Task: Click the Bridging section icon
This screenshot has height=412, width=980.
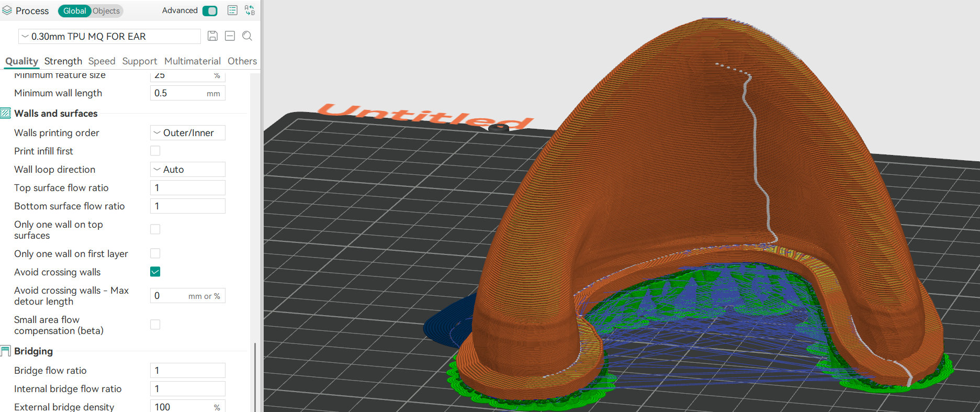Action: (x=6, y=351)
